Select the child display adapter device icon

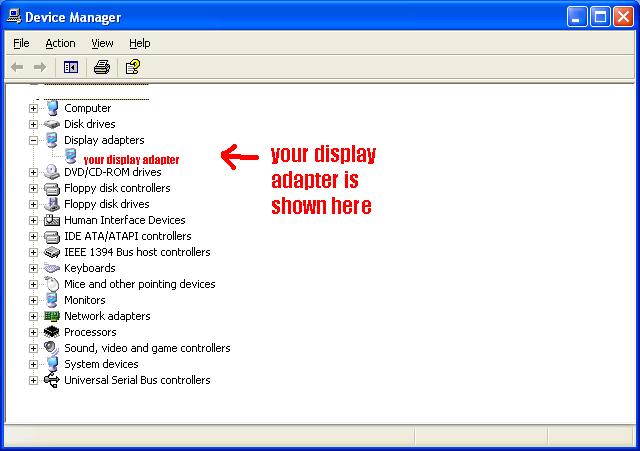coord(71,156)
